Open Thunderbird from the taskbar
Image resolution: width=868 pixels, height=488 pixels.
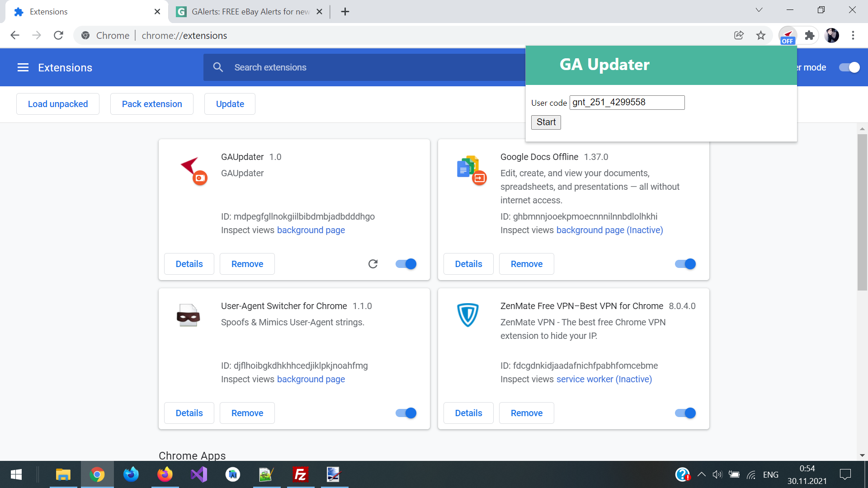coord(131,474)
